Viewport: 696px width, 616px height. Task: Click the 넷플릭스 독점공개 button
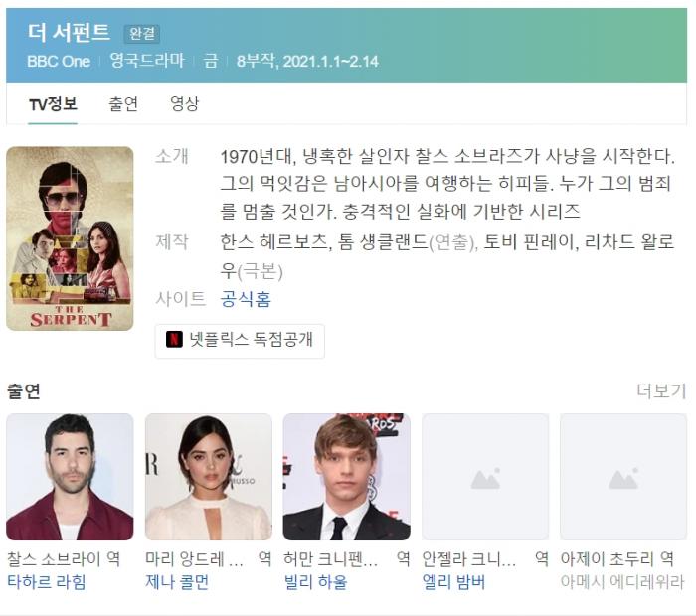point(240,340)
